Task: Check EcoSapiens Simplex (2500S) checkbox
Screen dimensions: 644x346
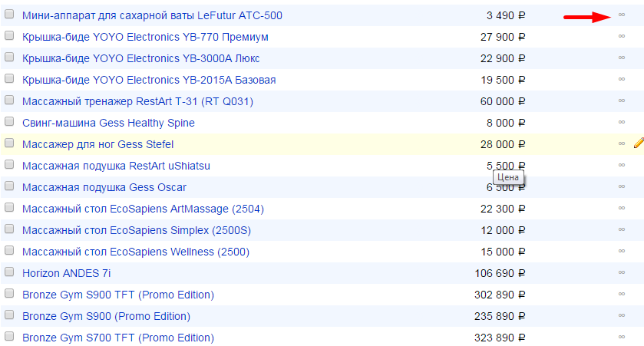Action: point(9,229)
